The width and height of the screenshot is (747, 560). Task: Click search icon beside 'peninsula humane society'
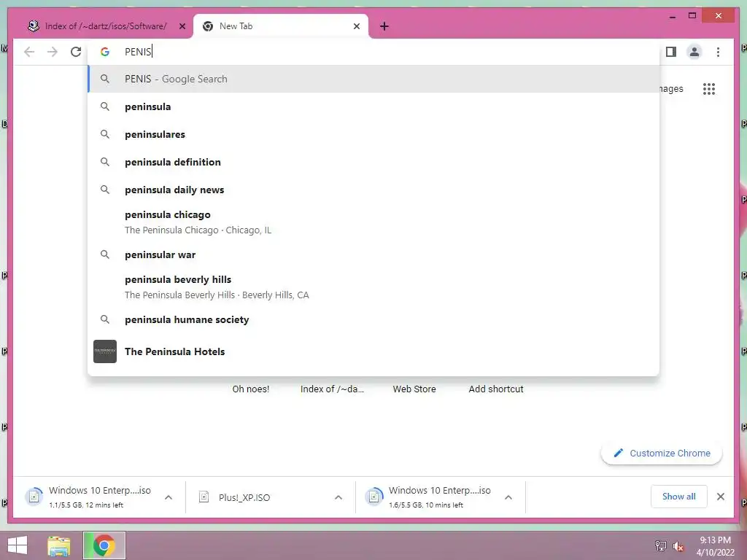pos(105,319)
